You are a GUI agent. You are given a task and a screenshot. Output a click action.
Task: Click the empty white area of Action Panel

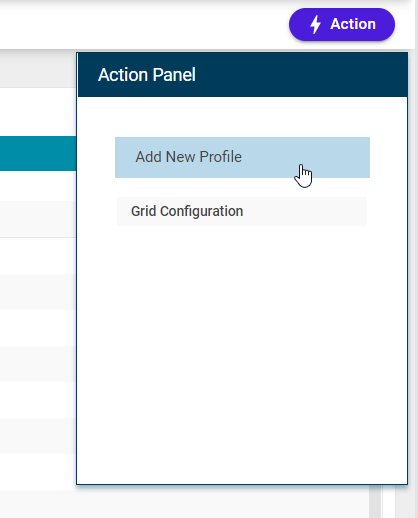pos(242,353)
